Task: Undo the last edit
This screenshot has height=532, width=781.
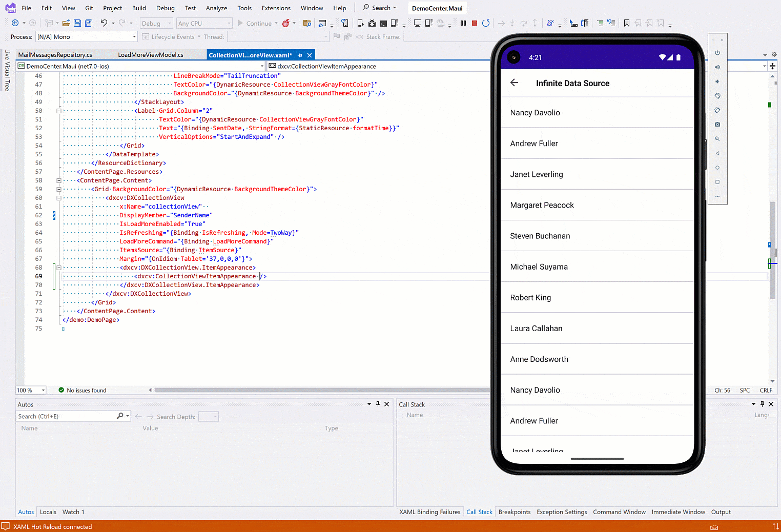Action: 104,23
